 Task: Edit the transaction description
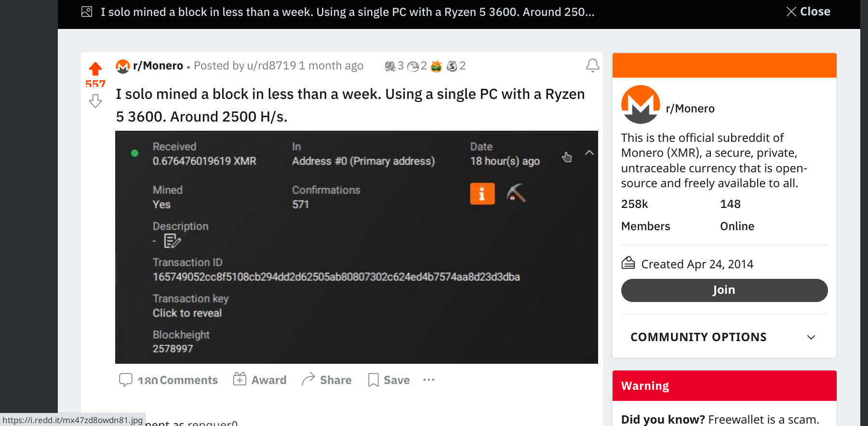(172, 241)
